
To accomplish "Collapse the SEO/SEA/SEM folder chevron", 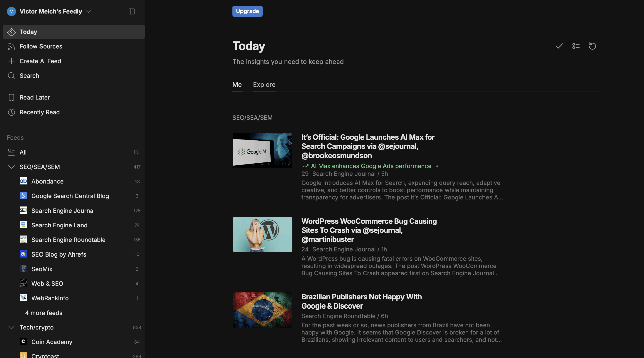I will pos(11,167).
